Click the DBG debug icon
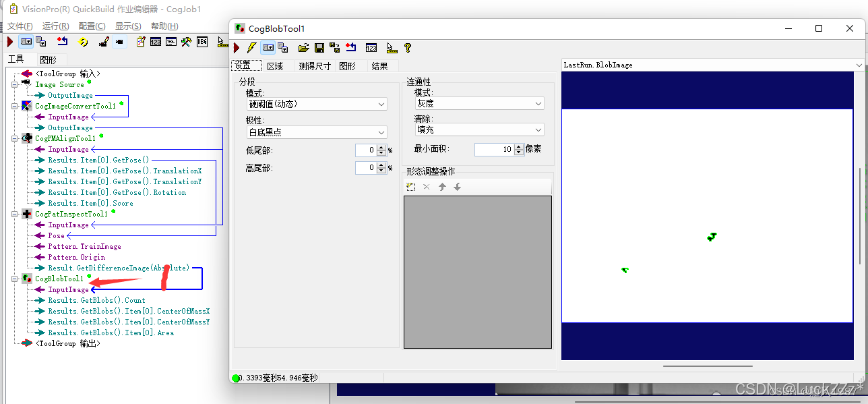This screenshot has width=868, height=404. coord(202,42)
